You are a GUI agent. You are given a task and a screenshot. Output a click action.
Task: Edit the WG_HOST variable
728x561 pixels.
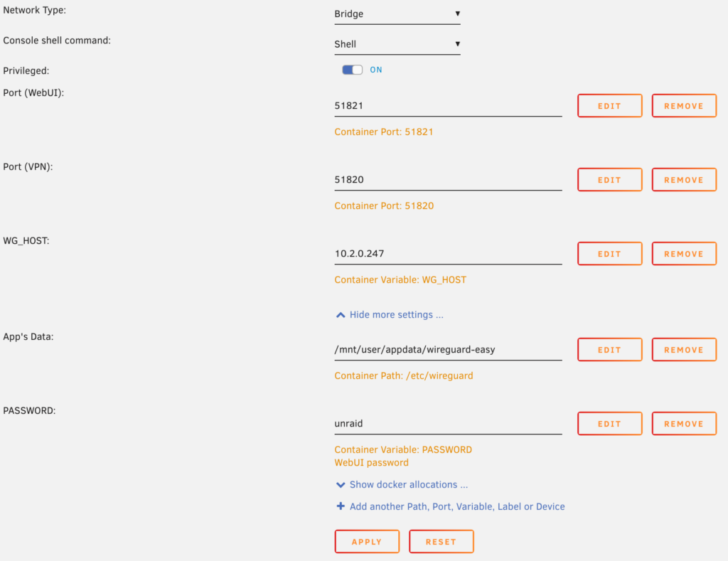pyautogui.click(x=609, y=254)
